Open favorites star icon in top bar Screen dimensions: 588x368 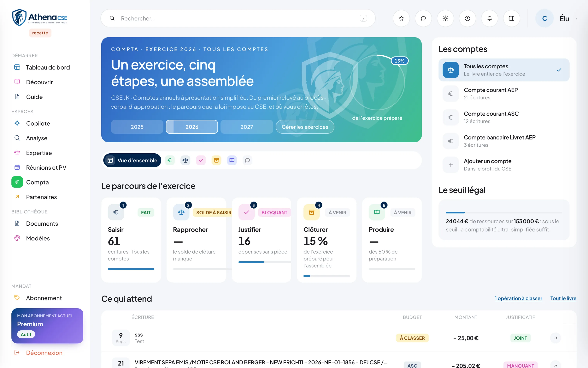pos(401,19)
